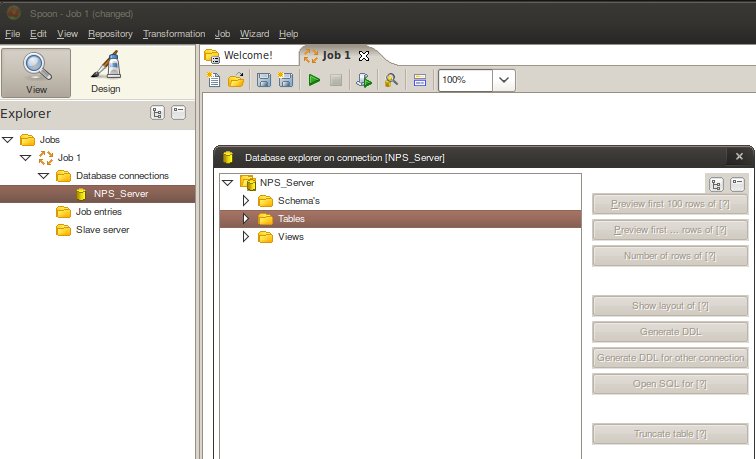Open the File menu
Image resolution: width=756 pixels, height=459 pixels.
coord(13,34)
